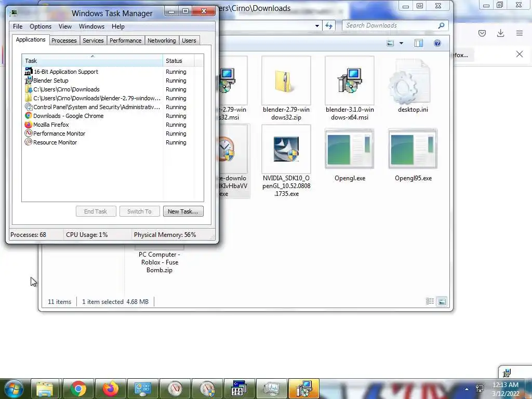Select the Opengl95.exe file
532x399 pixels.
[413, 154]
